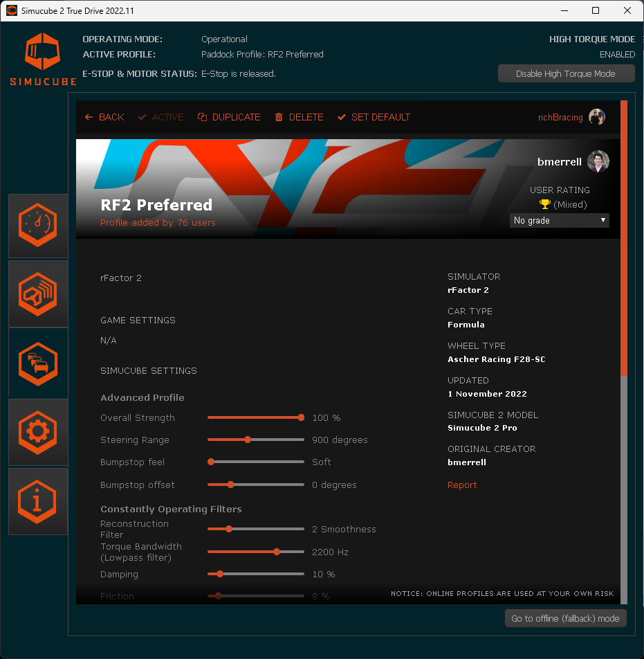Click Go to offline (fallback) mode button
Screen dimensions: 644x659
[x=565, y=618]
